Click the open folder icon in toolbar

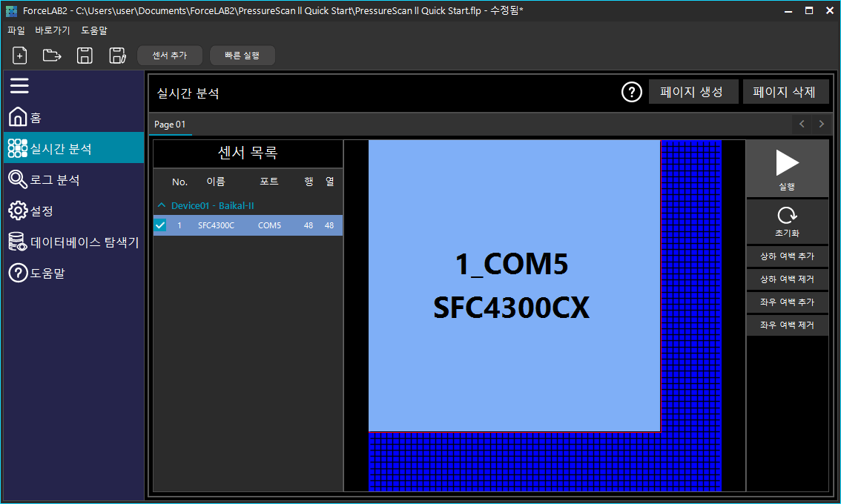pyautogui.click(x=52, y=56)
